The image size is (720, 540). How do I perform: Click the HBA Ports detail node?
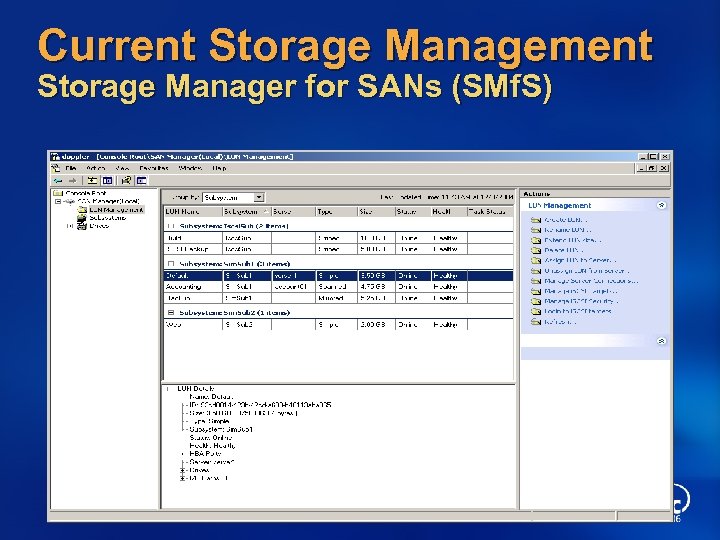click(205, 454)
